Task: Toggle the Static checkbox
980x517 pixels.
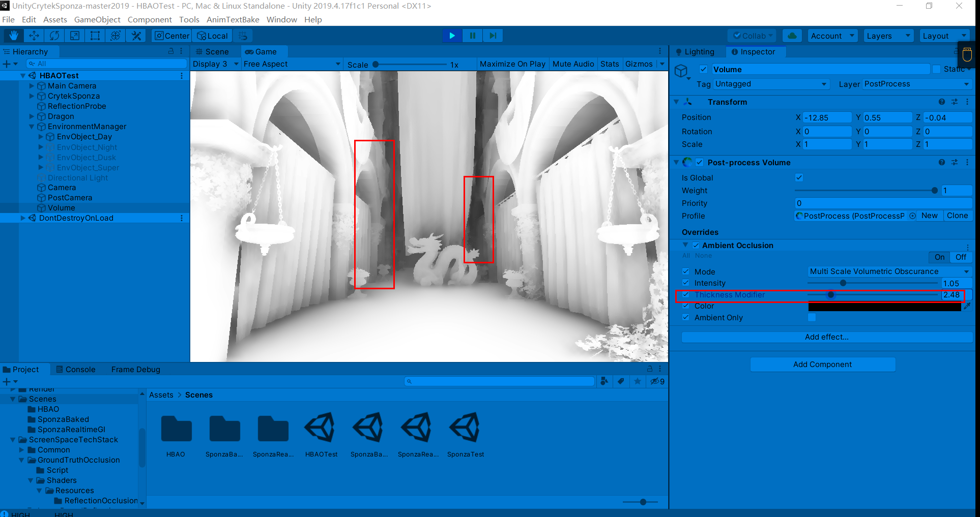Action: point(936,69)
